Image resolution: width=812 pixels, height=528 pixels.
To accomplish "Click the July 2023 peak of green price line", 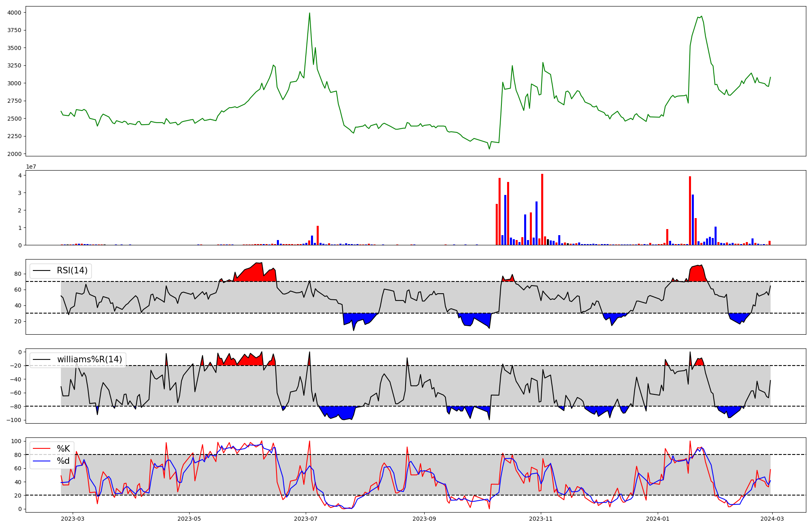I will [x=309, y=13].
